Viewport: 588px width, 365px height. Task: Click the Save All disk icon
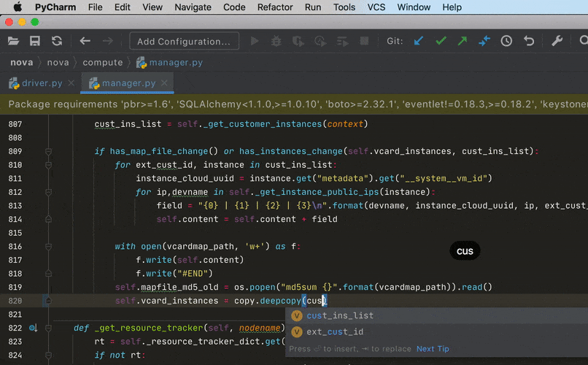click(x=34, y=42)
